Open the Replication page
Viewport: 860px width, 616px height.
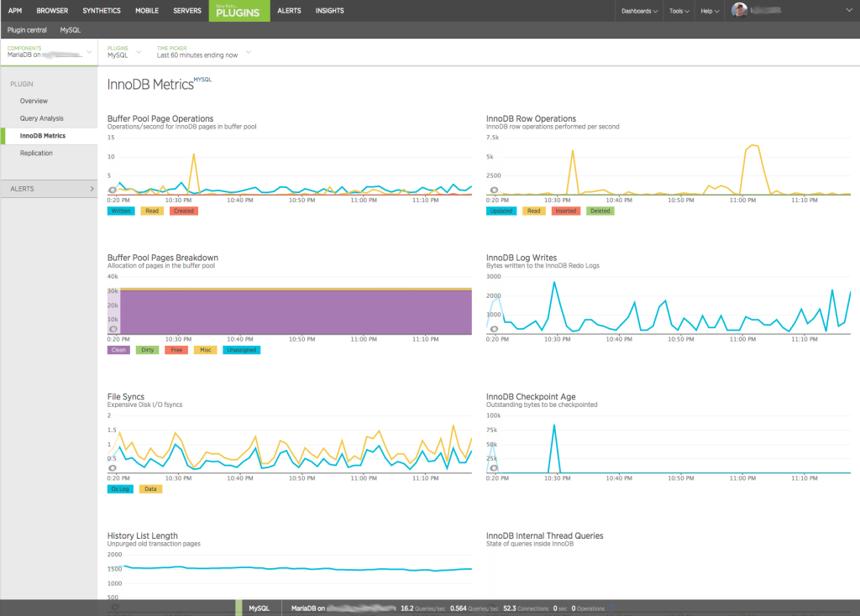(x=36, y=154)
